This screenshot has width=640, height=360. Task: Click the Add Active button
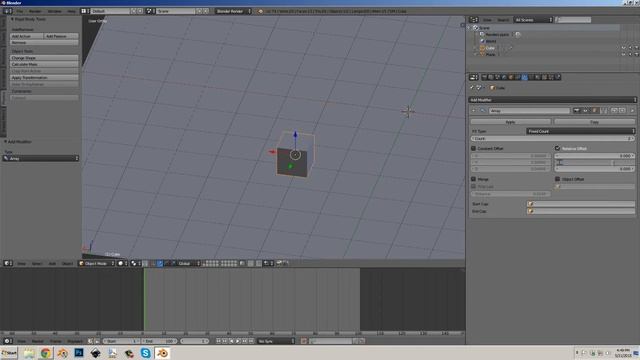[27, 36]
